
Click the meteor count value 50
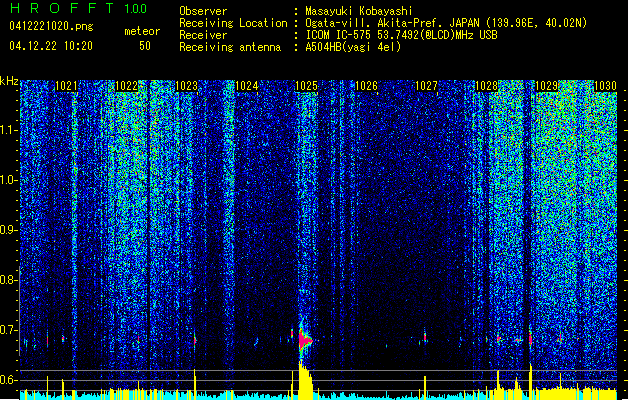[145, 46]
